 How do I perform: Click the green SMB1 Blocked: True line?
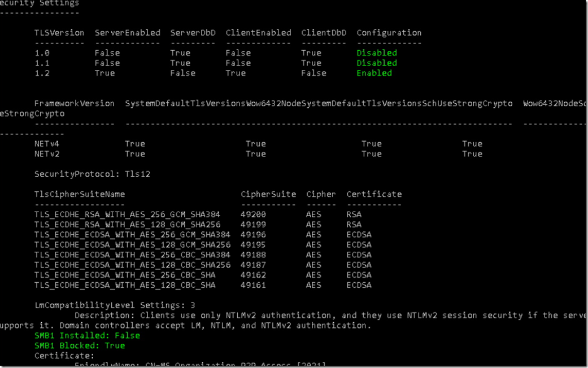(x=80, y=345)
